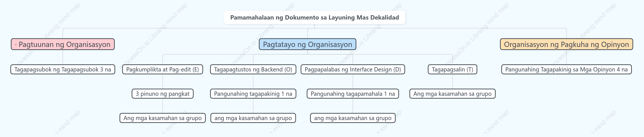
Task: Select Ang mga kasamahan sa grupo under 3 pinuno
Action: (162, 118)
